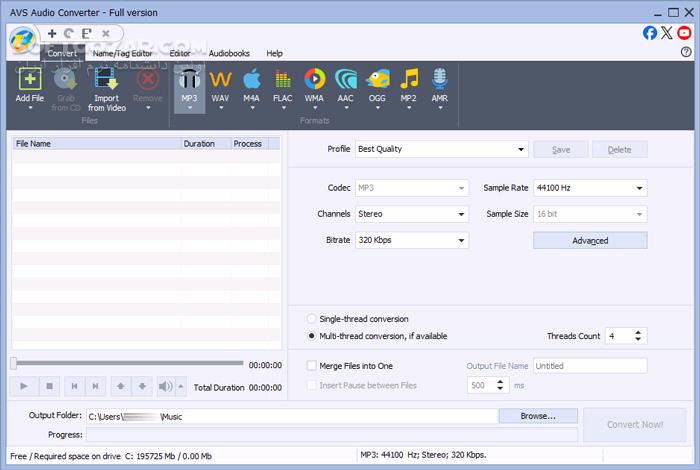Click Browse for output folder
This screenshot has height=470, width=700.
[538, 416]
